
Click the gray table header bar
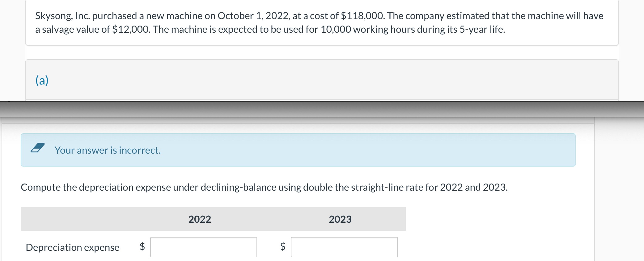213,219
